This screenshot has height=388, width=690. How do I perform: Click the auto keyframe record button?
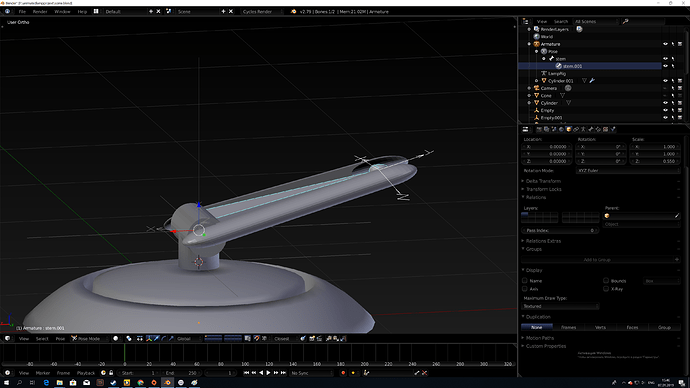click(x=343, y=373)
